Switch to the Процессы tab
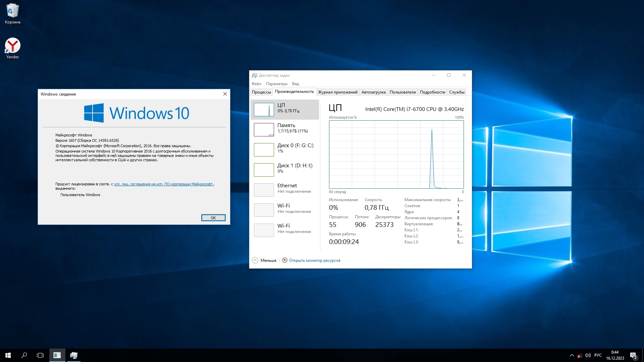Viewport: 644px width, 362px height. (x=261, y=92)
